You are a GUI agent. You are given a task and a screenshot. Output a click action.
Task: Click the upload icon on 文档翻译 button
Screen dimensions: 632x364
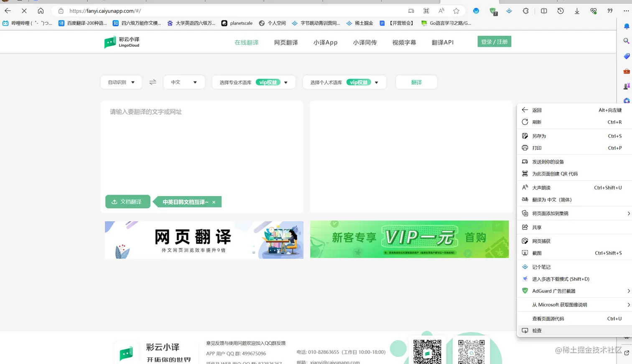[x=114, y=202]
